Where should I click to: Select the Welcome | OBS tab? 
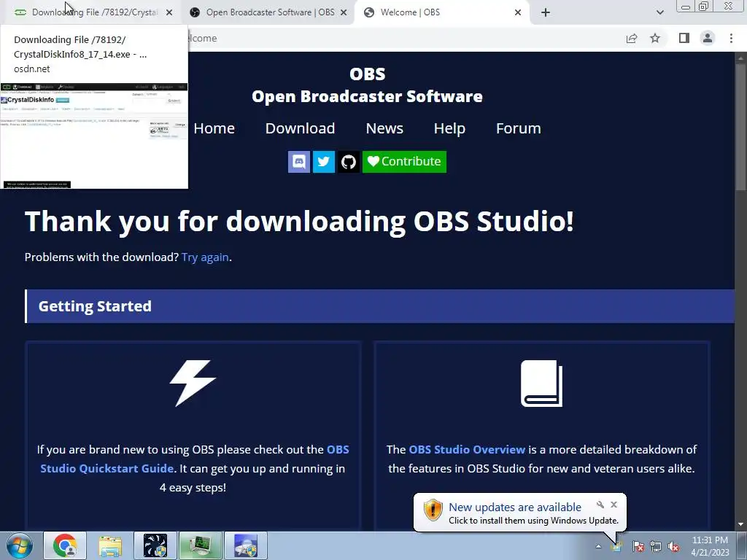441,12
